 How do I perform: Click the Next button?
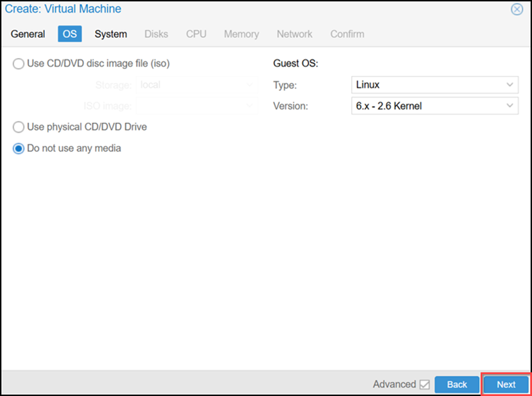[506, 384]
